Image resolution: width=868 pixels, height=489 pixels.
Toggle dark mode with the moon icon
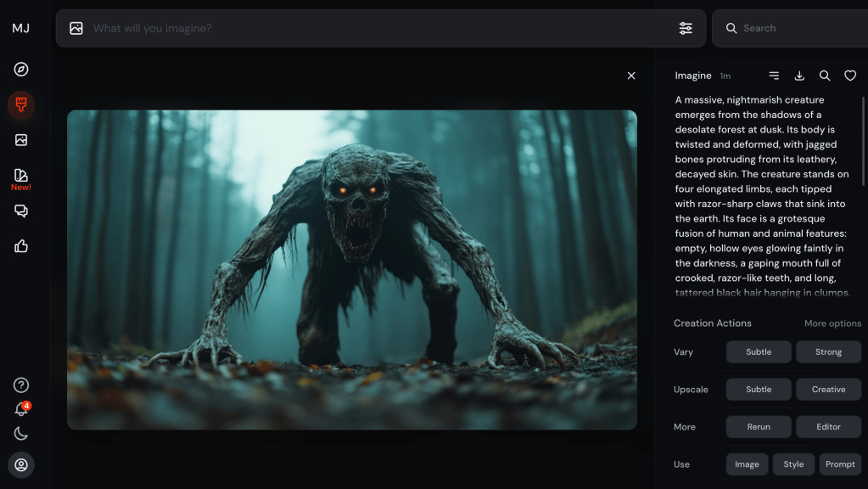[21, 434]
